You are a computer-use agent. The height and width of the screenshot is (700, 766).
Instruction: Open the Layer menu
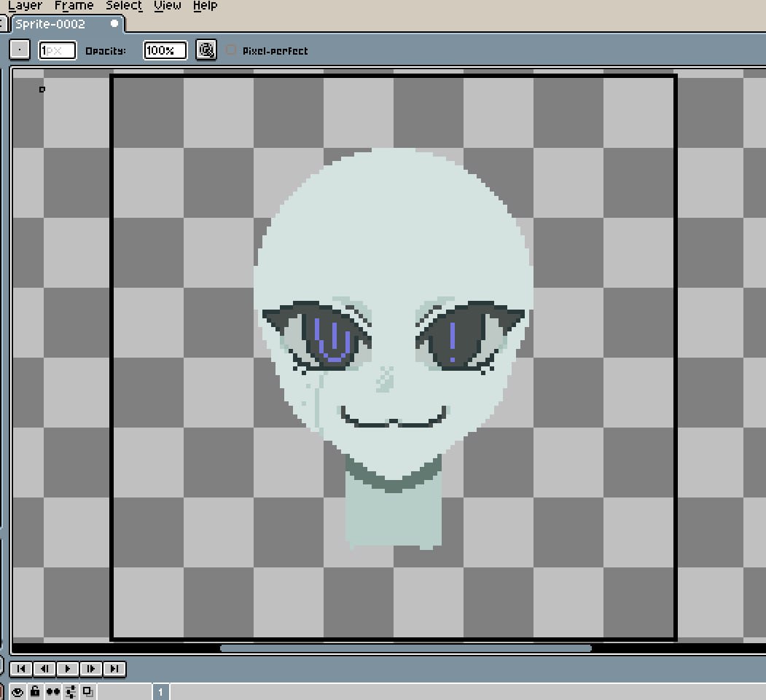(25, 6)
